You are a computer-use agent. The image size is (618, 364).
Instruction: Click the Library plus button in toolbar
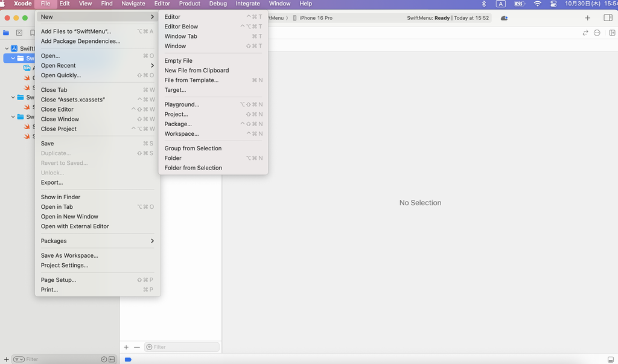[587, 18]
